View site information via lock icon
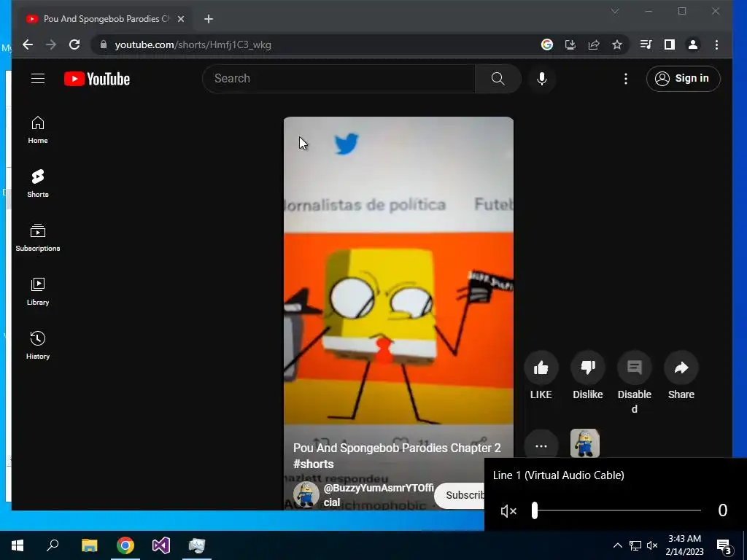This screenshot has width=747, height=560. point(104,44)
